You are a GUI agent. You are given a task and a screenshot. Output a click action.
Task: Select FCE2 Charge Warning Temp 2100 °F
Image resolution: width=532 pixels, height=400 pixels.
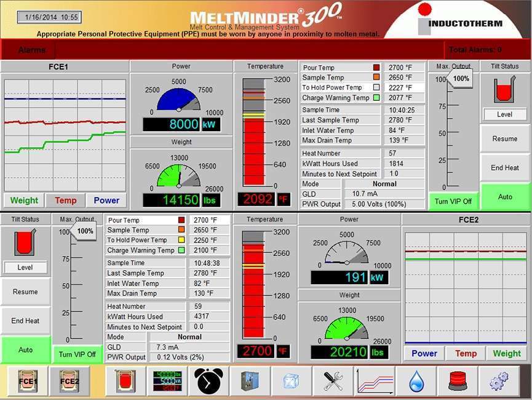(209, 250)
